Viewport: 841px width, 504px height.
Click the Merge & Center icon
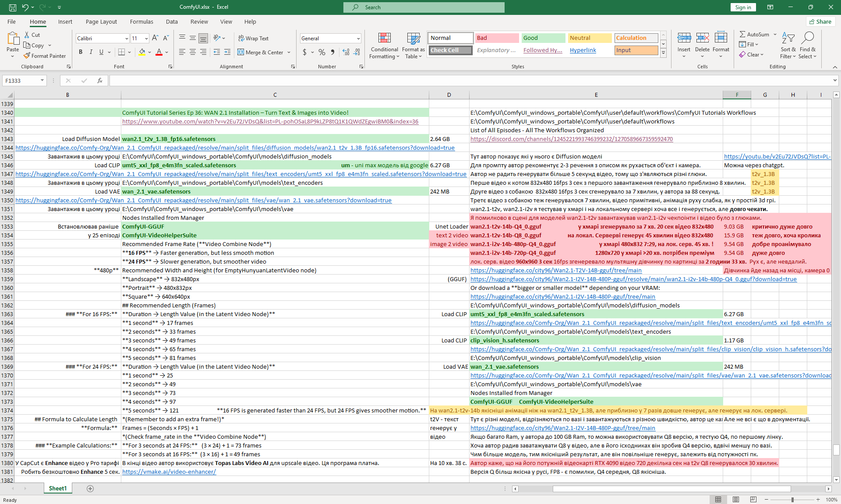(x=241, y=52)
